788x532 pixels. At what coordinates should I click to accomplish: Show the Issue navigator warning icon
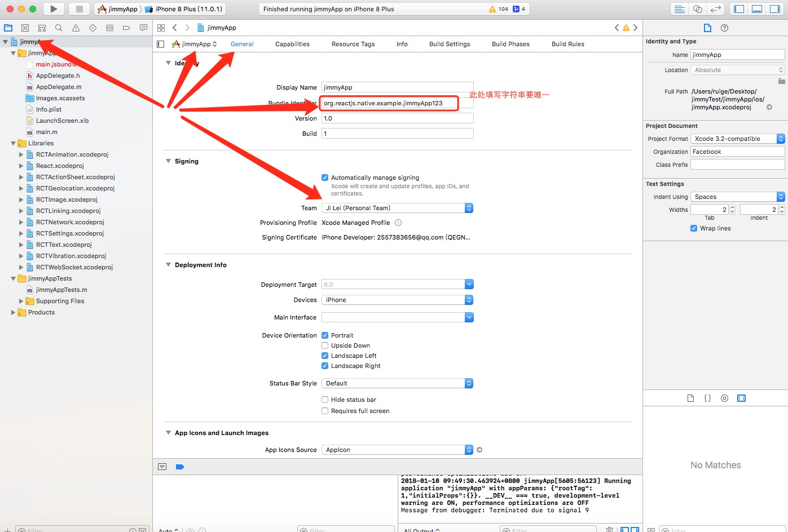point(76,27)
